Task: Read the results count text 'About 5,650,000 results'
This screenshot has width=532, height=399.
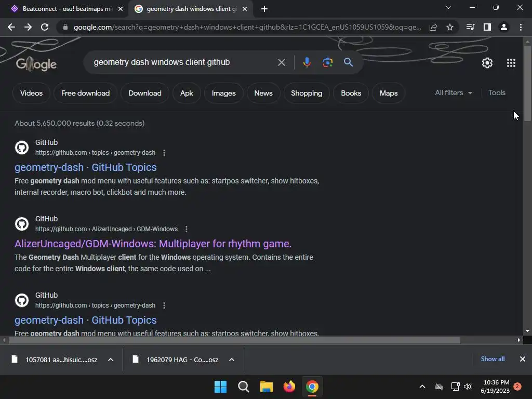Action: pyautogui.click(x=54, y=123)
